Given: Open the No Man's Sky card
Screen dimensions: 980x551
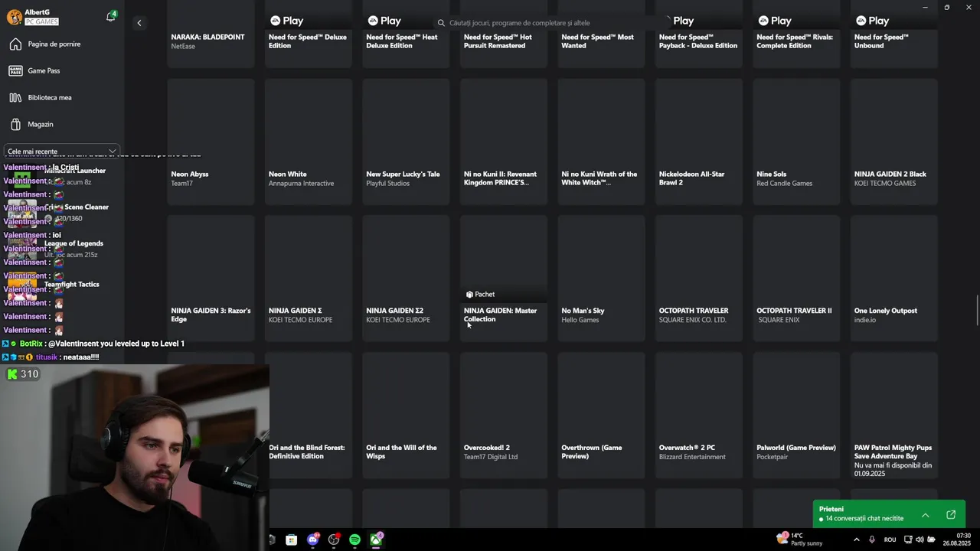Looking at the screenshot, I should pyautogui.click(x=601, y=279).
